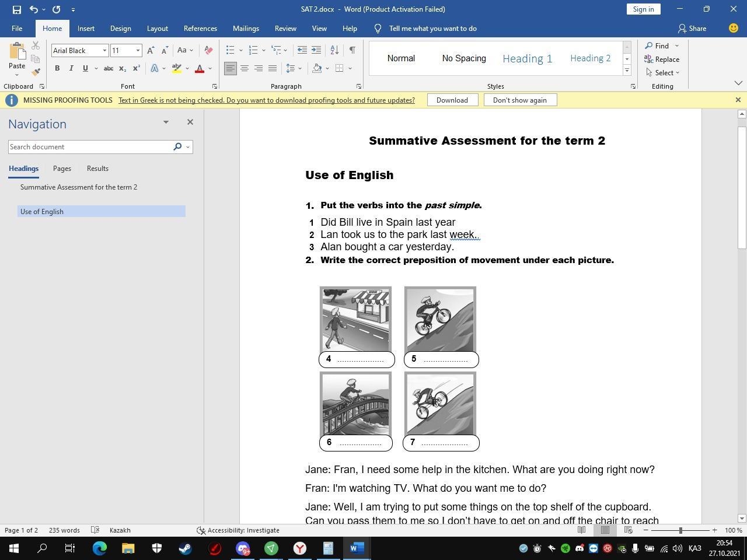Click the zoom slider handle in status bar
Image resolution: width=747 pixels, height=560 pixels.
click(680, 530)
